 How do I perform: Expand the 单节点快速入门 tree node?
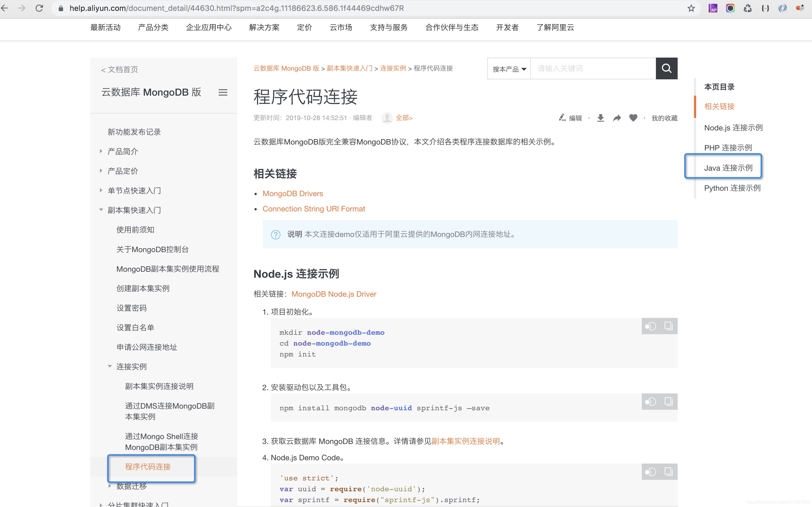tap(101, 190)
